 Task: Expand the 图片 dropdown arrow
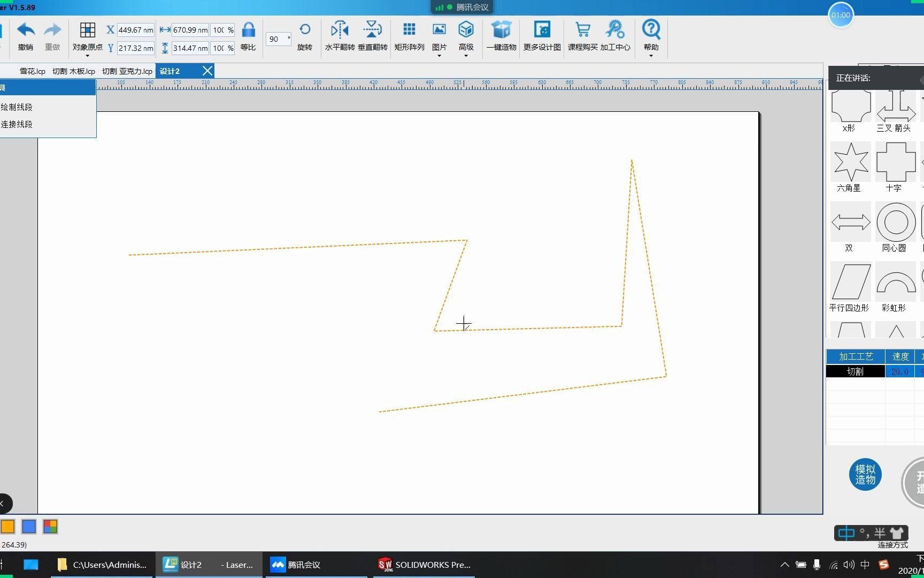tap(440, 56)
